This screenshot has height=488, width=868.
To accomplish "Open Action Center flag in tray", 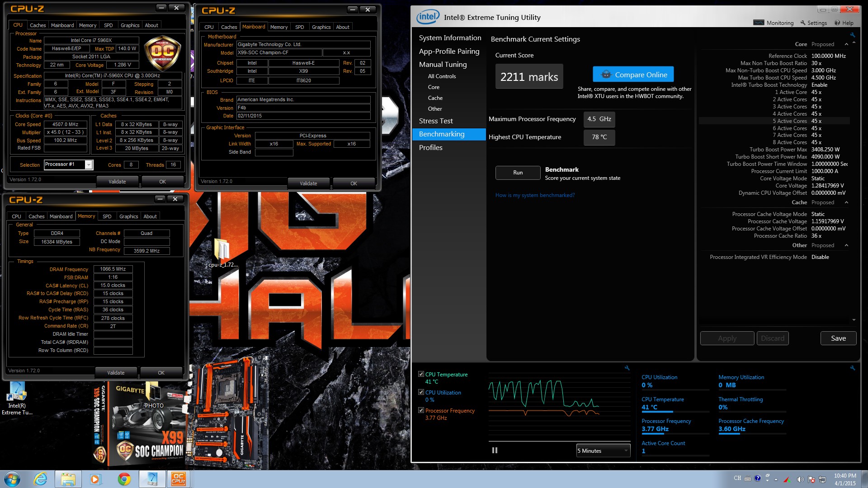I will pyautogui.click(x=811, y=479).
